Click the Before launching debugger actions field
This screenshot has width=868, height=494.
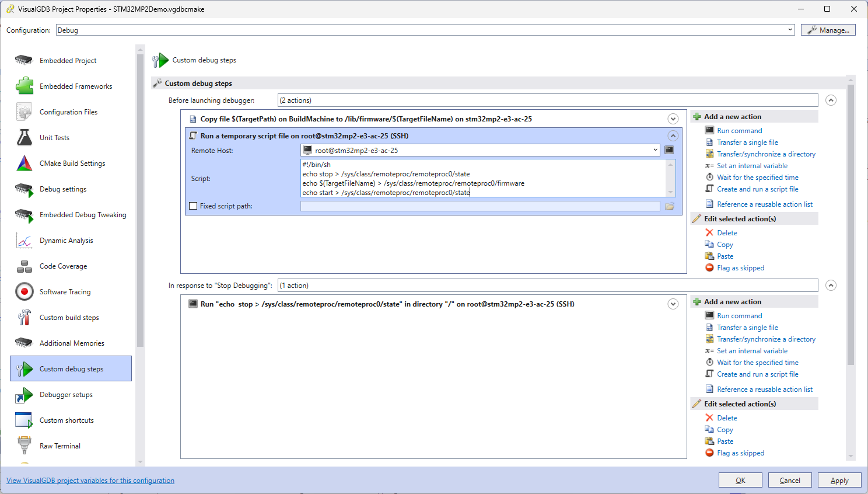548,100
